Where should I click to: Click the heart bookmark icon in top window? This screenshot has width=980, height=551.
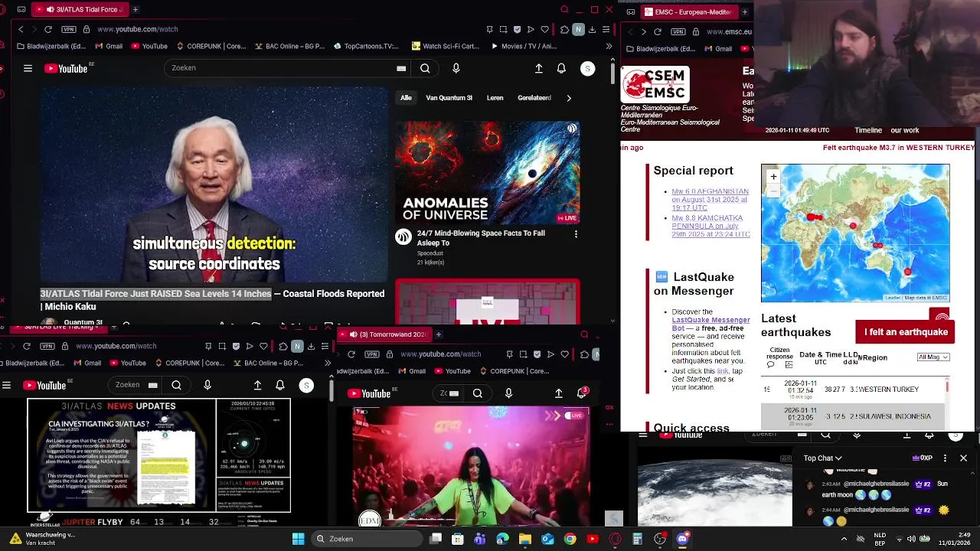[544, 29]
